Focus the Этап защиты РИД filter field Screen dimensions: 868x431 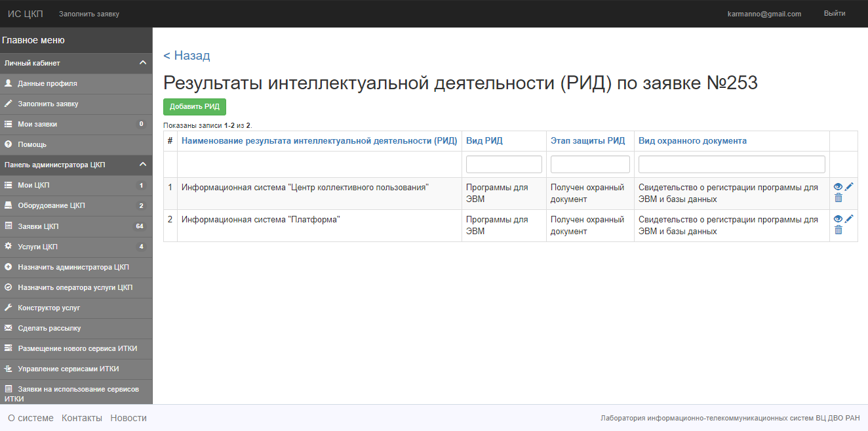[590, 164]
